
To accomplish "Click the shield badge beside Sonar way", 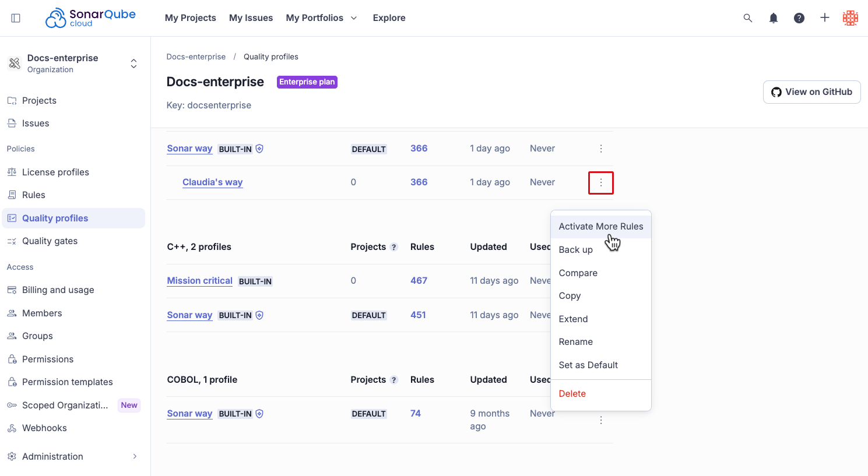I will 259,149.
